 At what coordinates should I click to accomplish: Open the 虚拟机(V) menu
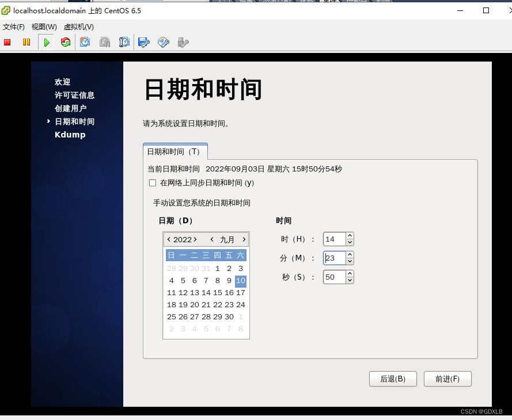[79, 26]
